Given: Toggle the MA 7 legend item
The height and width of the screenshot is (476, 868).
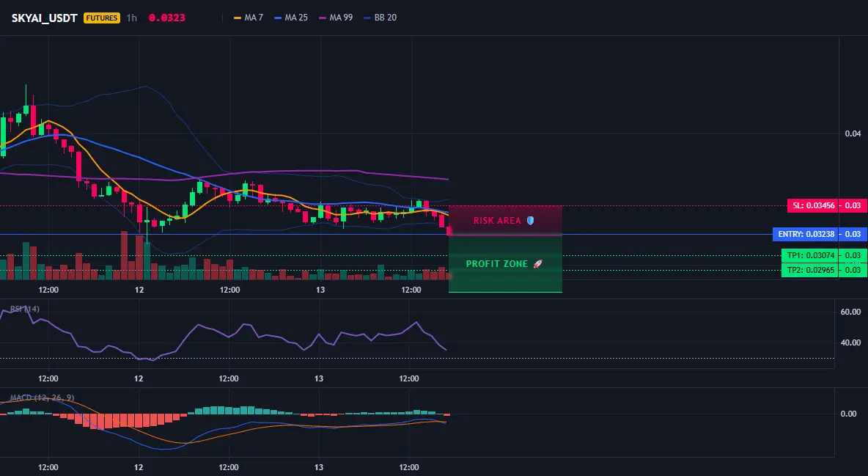Looking at the screenshot, I should point(249,18).
